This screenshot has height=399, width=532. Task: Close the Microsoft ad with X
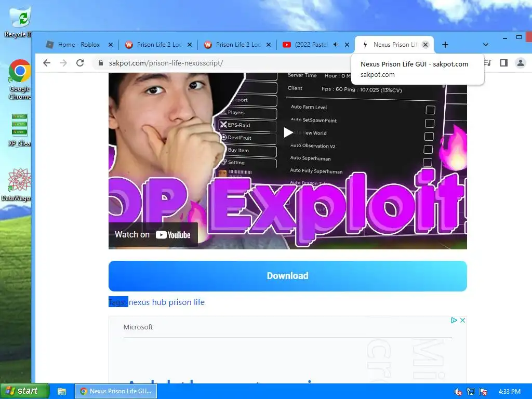point(462,320)
